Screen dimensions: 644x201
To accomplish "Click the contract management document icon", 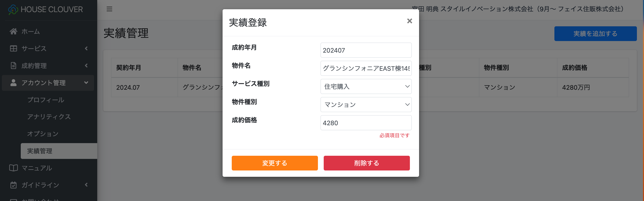I will pos(13,66).
